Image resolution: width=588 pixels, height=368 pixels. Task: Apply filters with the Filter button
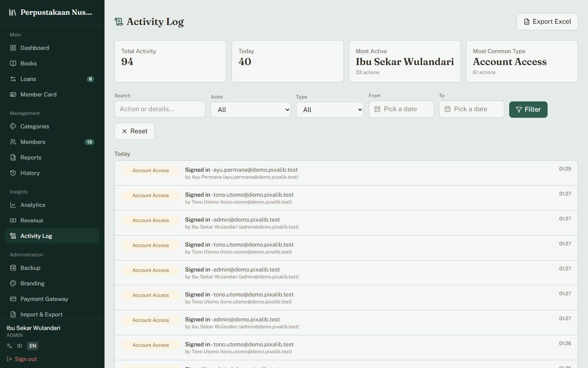(528, 110)
